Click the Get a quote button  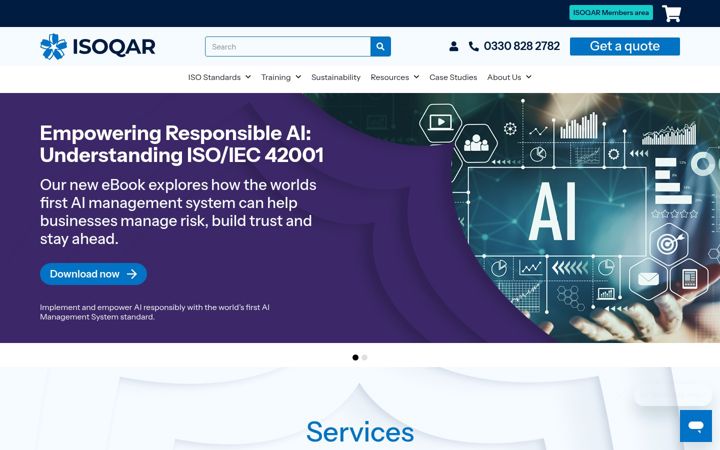tap(624, 46)
